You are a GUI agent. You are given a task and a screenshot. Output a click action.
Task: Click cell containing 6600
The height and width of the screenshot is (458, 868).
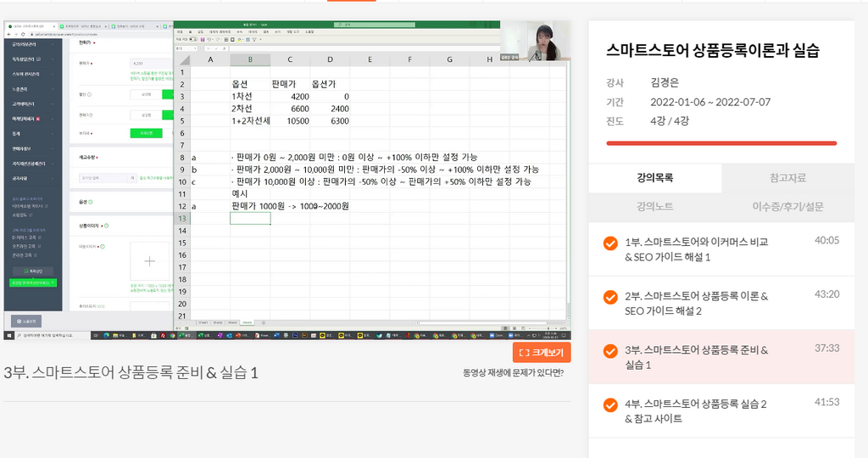click(x=290, y=109)
